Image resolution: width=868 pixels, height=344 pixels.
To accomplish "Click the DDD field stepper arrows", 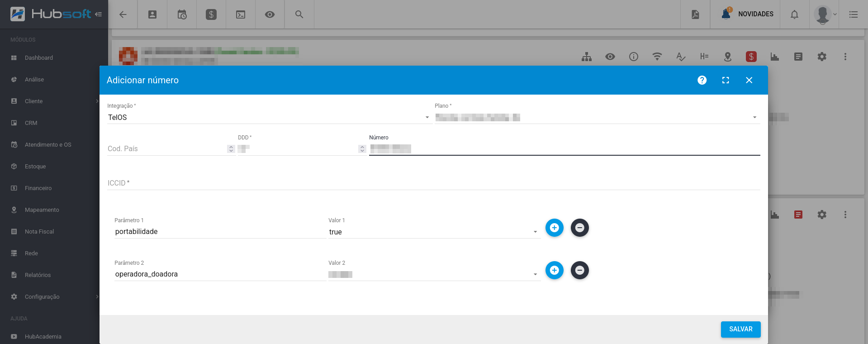I will pos(362,149).
